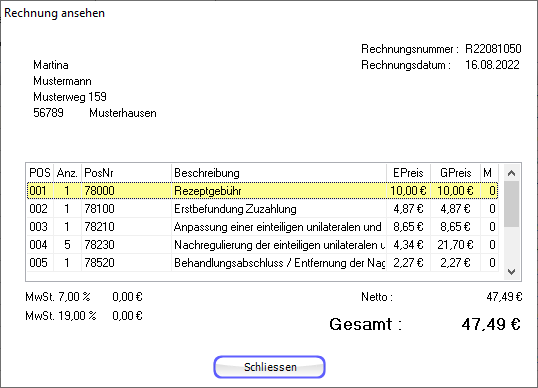
Task: Click the address Musterweg 159
Action: (70, 97)
